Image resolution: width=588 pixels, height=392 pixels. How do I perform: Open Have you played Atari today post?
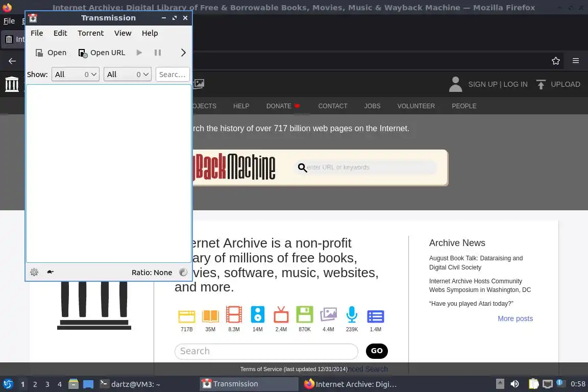click(x=471, y=304)
